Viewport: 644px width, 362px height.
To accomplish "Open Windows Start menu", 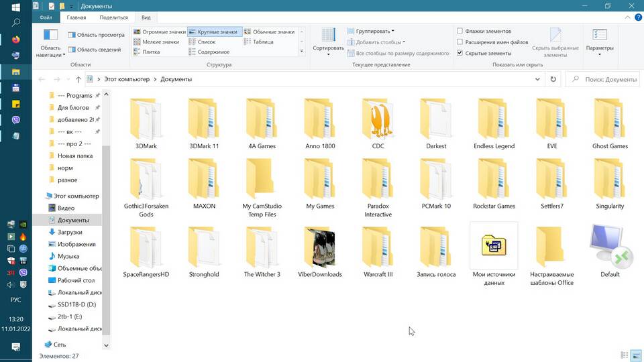I will click(x=15, y=7).
